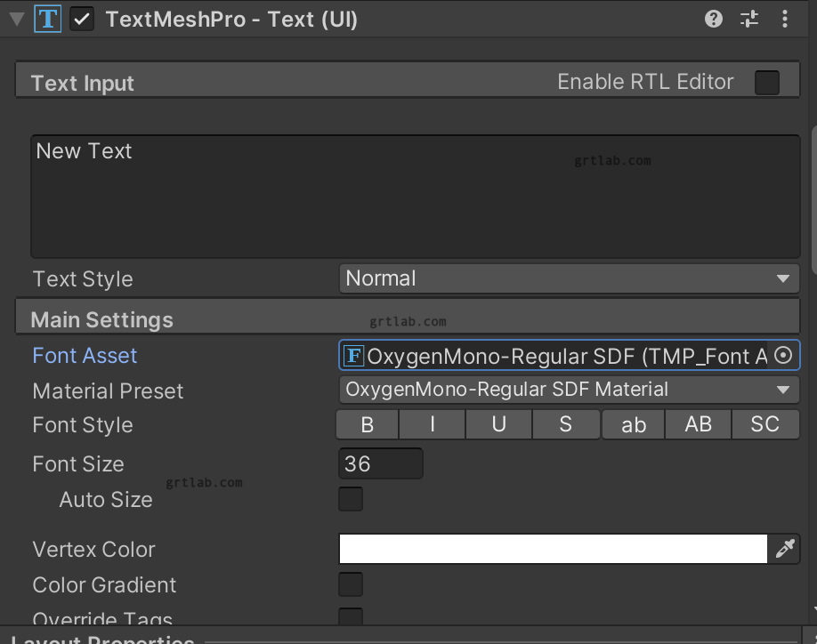Toggle underline with the U style button
Viewport: 817px width, 644px height.
tap(498, 424)
